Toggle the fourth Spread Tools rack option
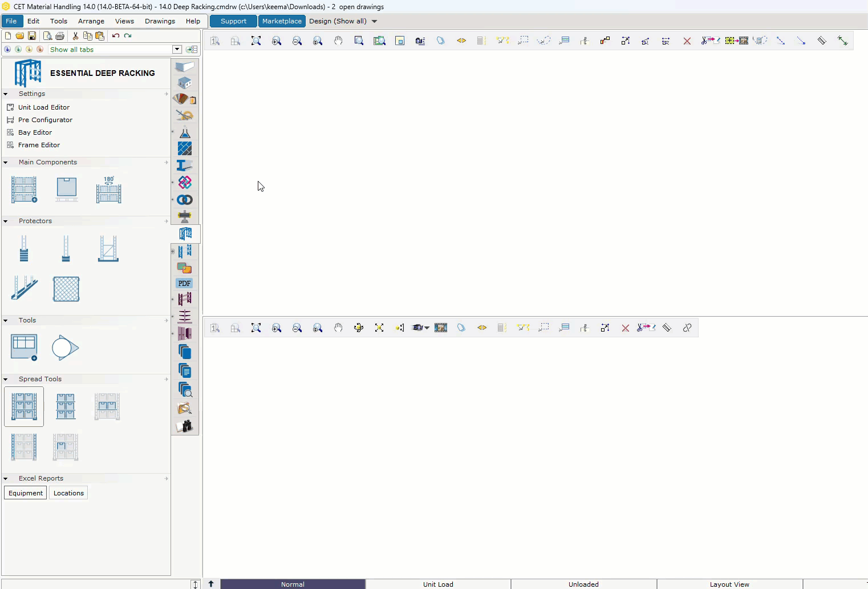868x589 pixels. (x=24, y=447)
